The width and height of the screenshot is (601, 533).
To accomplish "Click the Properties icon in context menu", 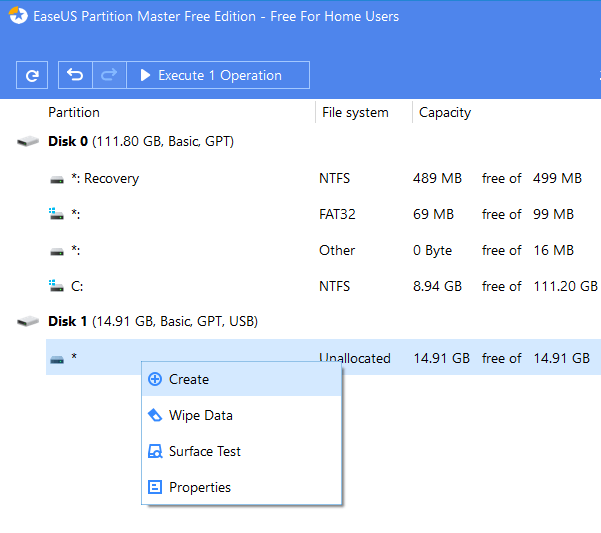I will [155, 488].
